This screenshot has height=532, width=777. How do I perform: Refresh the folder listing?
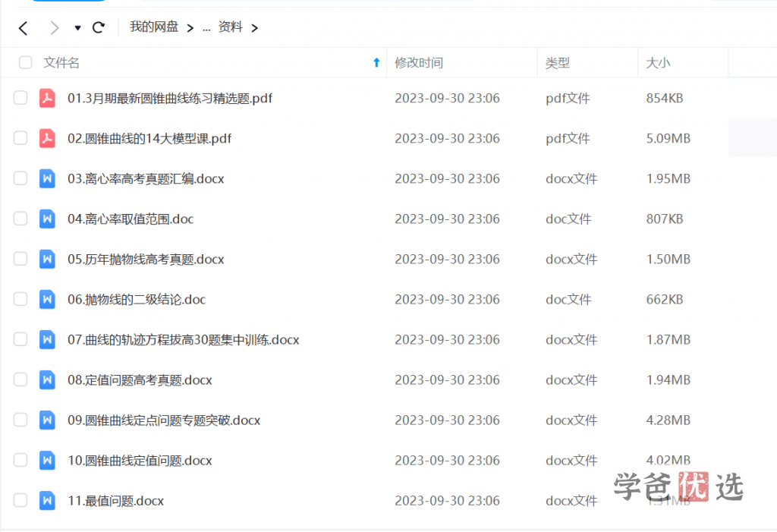(x=99, y=27)
